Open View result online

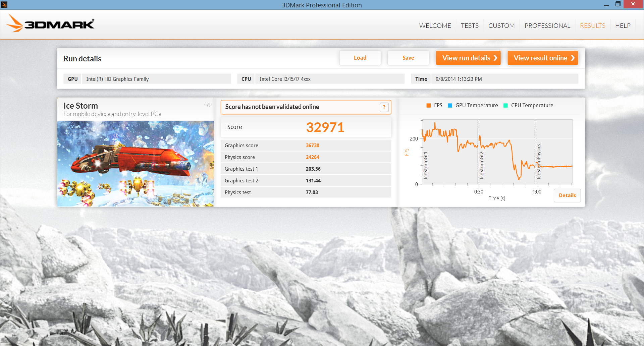(x=543, y=58)
